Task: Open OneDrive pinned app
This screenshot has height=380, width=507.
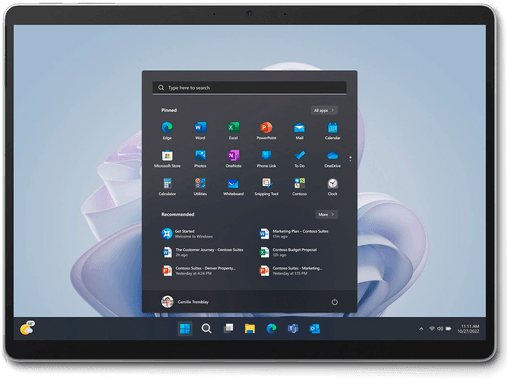Action: [333, 158]
